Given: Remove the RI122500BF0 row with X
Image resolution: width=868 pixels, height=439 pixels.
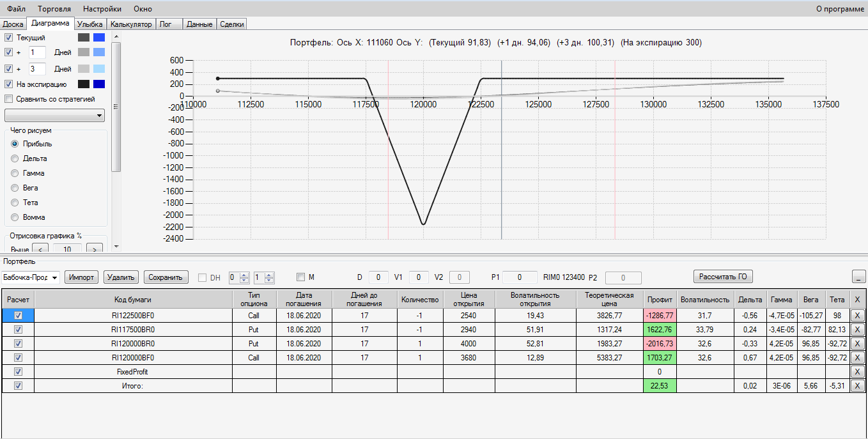Looking at the screenshot, I should [857, 316].
